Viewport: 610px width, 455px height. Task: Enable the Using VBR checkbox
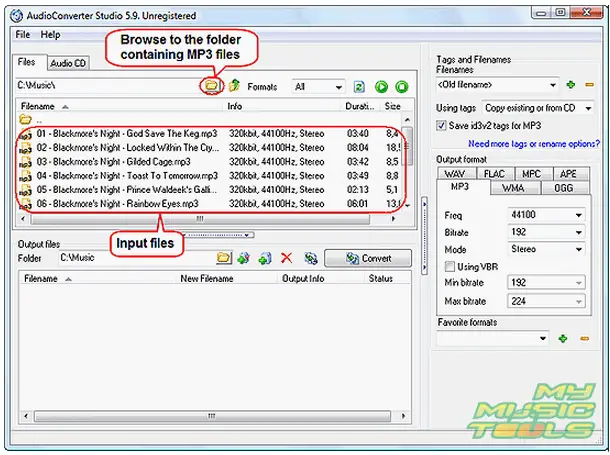pyautogui.click(x=449, y=266)
